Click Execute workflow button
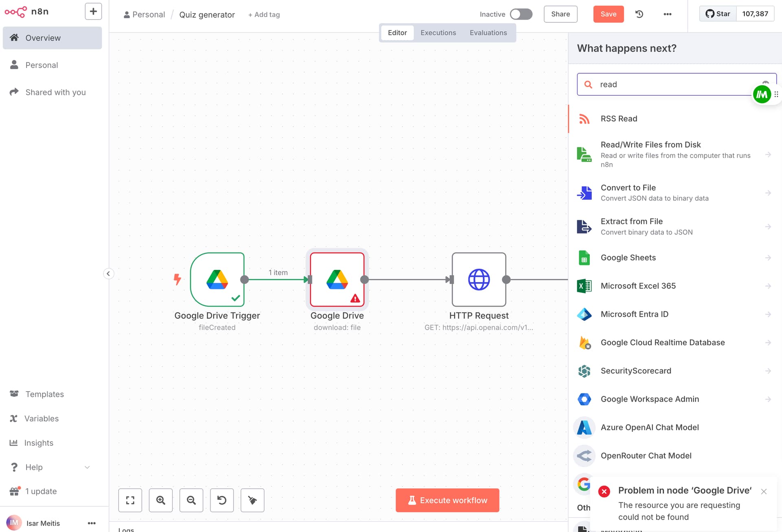Viewport: 782px width, 532px height. (448, 500)
